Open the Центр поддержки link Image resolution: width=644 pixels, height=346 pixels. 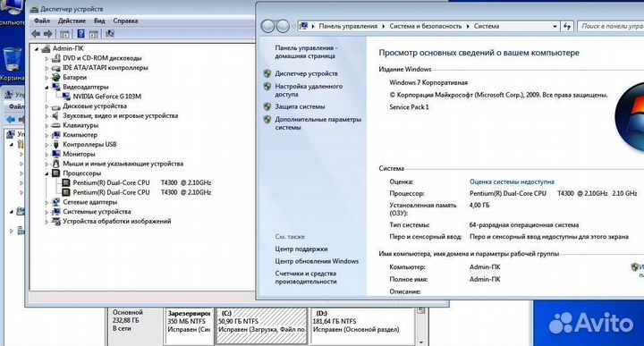(301, 249)
